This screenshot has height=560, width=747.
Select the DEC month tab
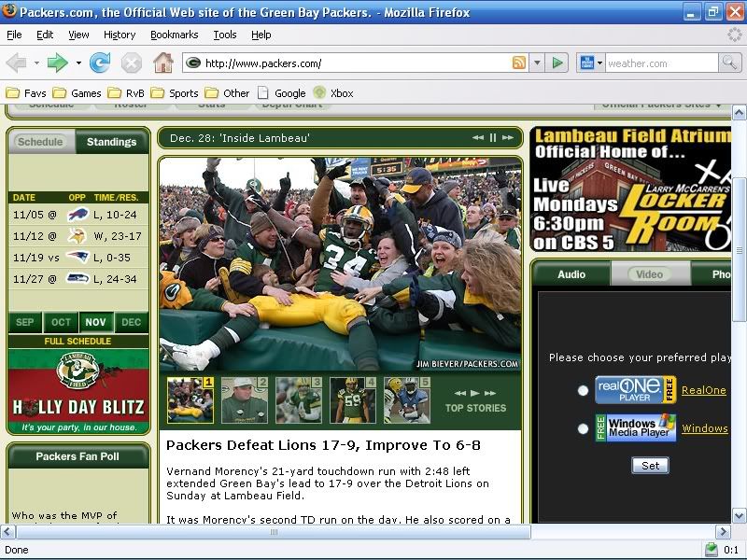pos(131,322)
